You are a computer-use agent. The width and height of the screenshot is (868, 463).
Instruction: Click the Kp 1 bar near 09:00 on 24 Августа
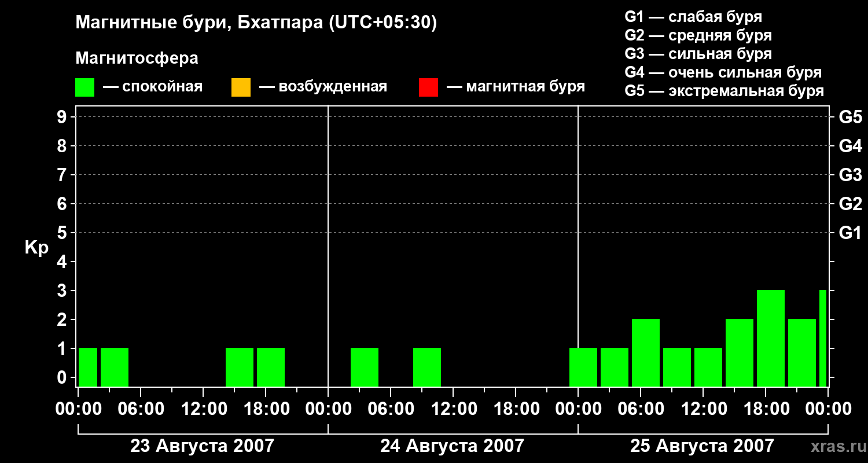(x=427, y=367)
